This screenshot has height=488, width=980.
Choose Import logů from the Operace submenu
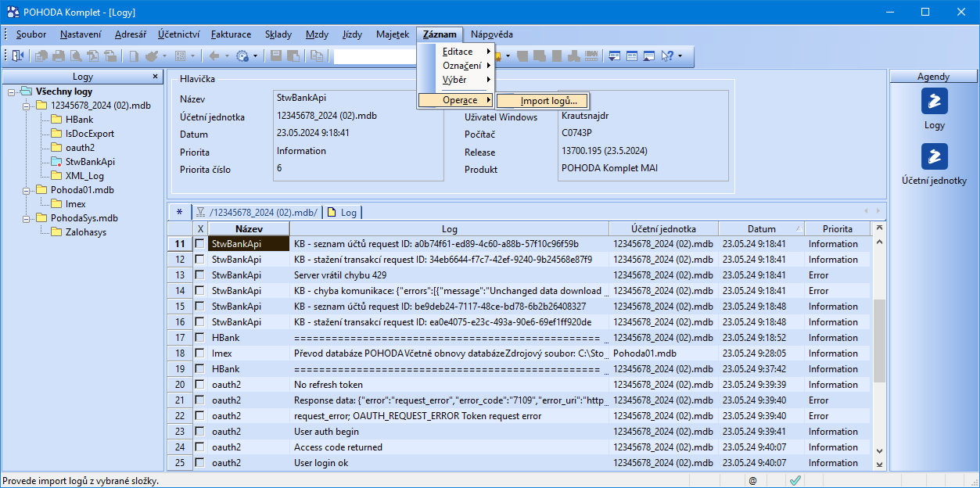point(543,100)
